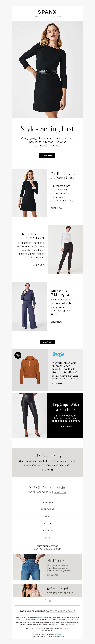The height and width of the screenshot is (644, 95).
Task: Open the Shop Leggings link
Action: (x=66, y=427)
